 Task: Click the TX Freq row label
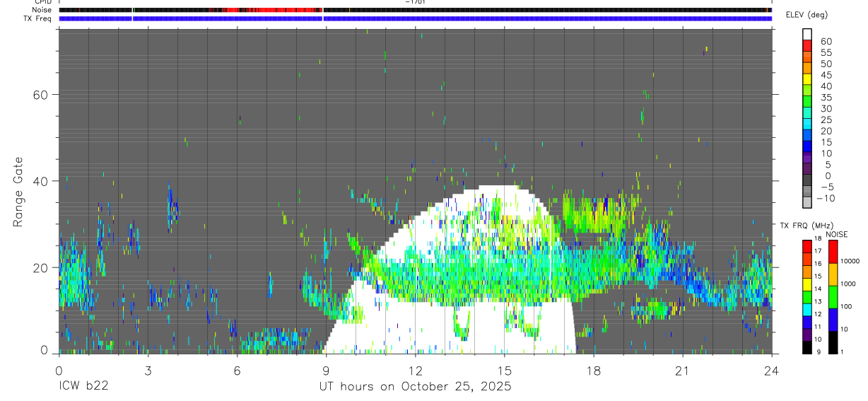pyautogui.click(x=37, y=18)
